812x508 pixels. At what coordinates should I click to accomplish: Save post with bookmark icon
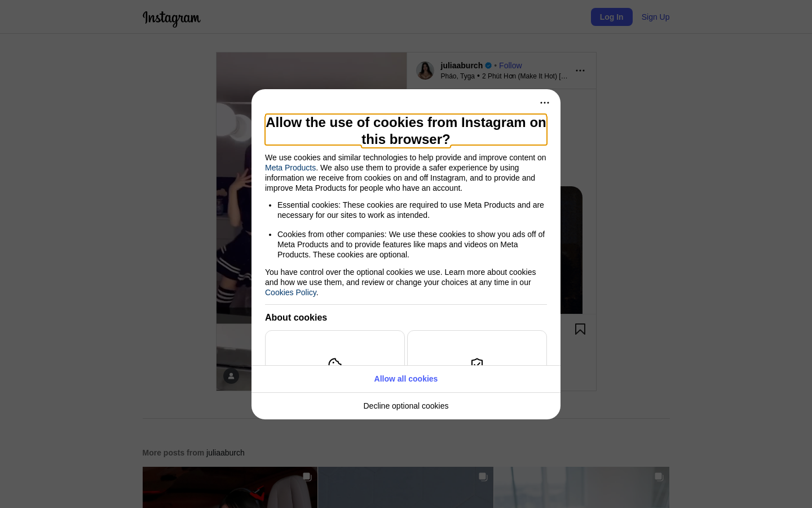click(580, 329)
